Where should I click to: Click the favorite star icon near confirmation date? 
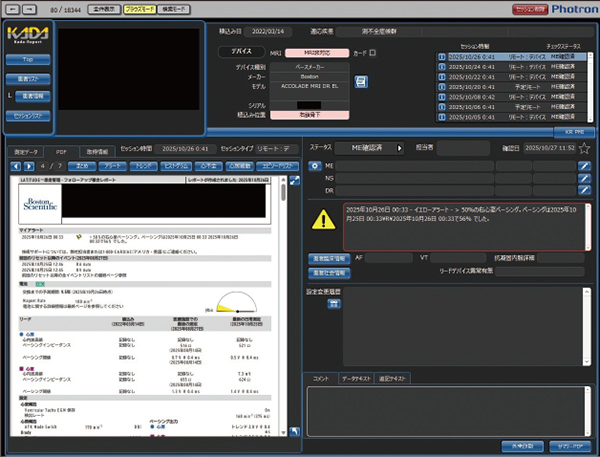tap(583, 148)
